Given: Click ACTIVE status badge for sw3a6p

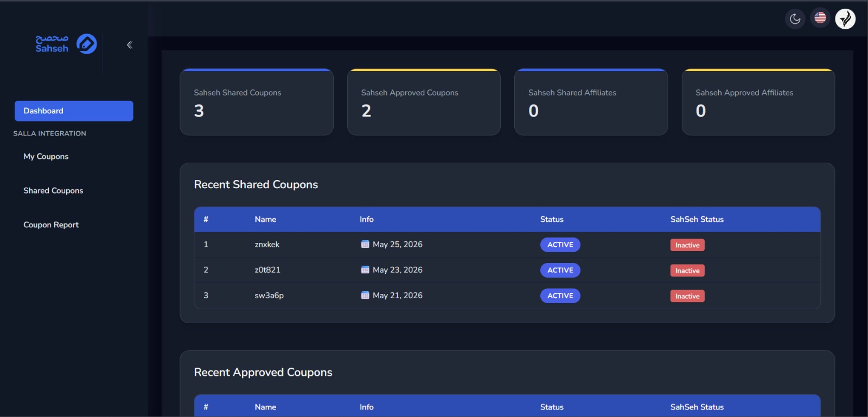Looking at the screenshot, I should coord(560,296).
